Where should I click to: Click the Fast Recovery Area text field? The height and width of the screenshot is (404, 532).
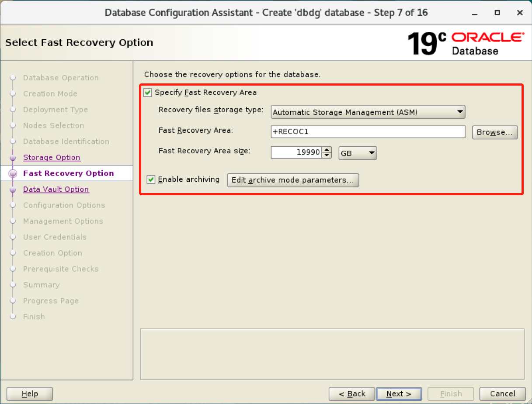(x=368, y=132)
